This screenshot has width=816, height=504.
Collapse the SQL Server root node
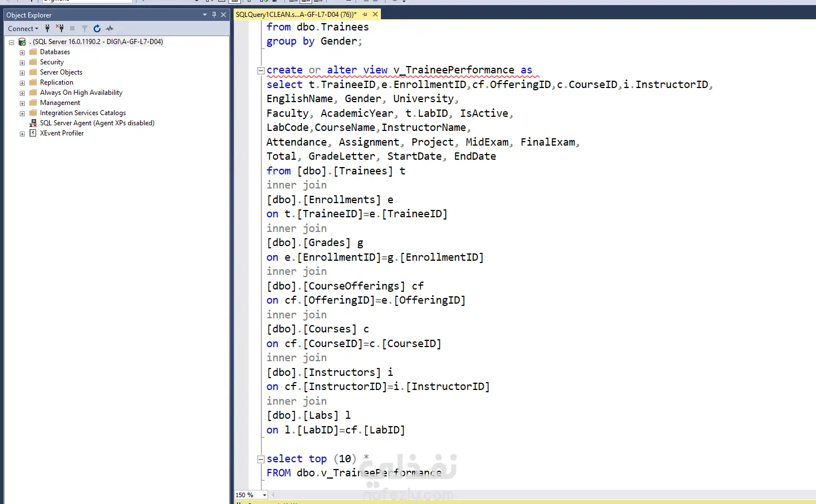tap(11, 42)
